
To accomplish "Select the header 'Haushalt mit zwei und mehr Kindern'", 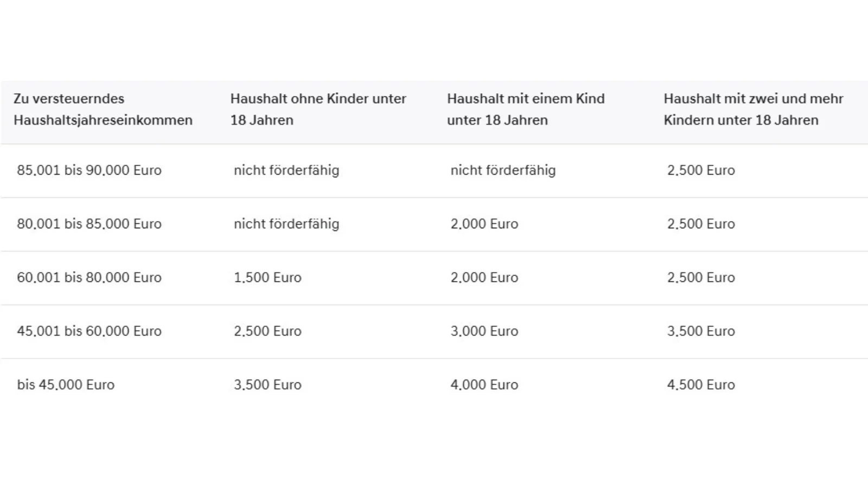I will tap(754, 109).
